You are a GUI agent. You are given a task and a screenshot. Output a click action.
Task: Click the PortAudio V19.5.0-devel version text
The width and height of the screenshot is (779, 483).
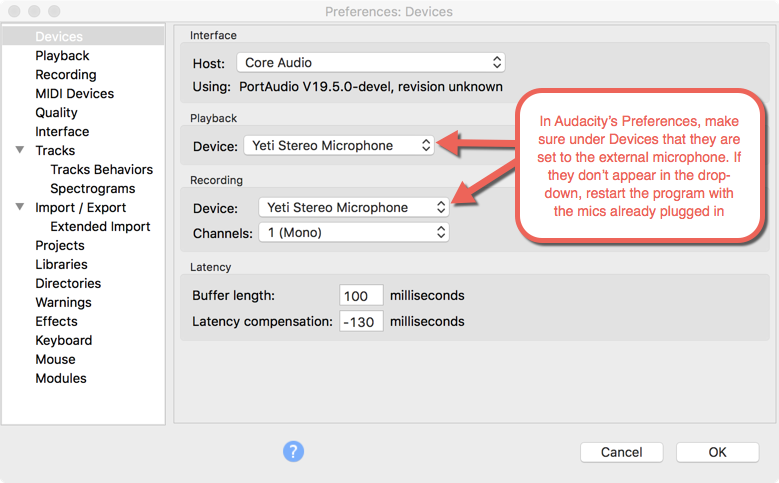[x=371, y=87]
